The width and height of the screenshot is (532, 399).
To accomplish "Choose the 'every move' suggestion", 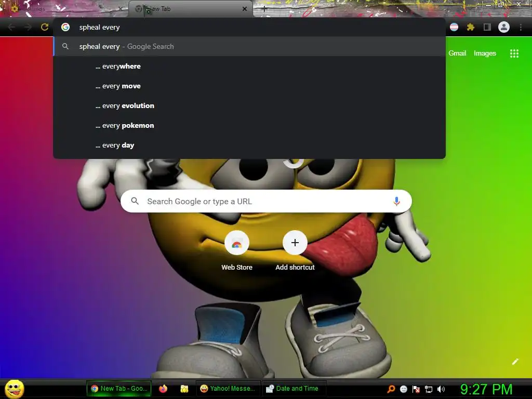I will 249,86.
